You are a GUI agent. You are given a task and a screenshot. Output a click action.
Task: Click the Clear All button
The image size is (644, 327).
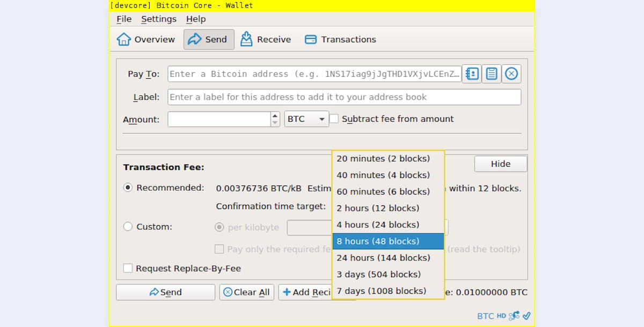tap(247, 292)
